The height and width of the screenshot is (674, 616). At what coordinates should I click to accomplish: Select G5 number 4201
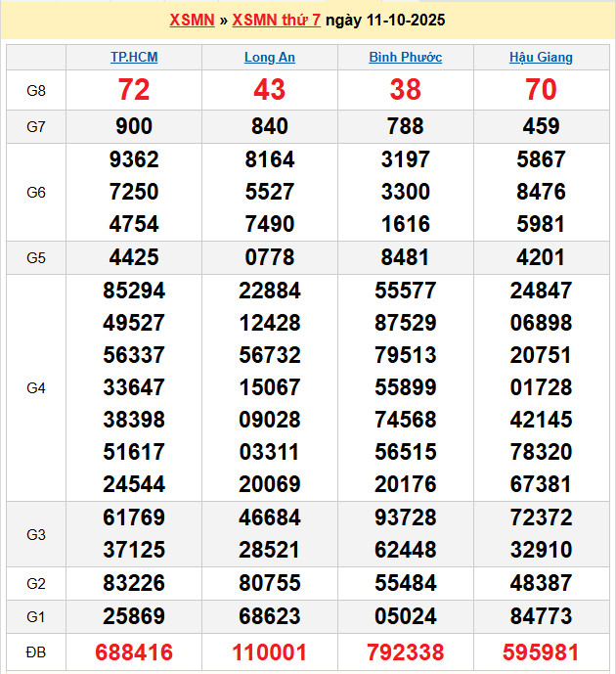click(541, 258)
